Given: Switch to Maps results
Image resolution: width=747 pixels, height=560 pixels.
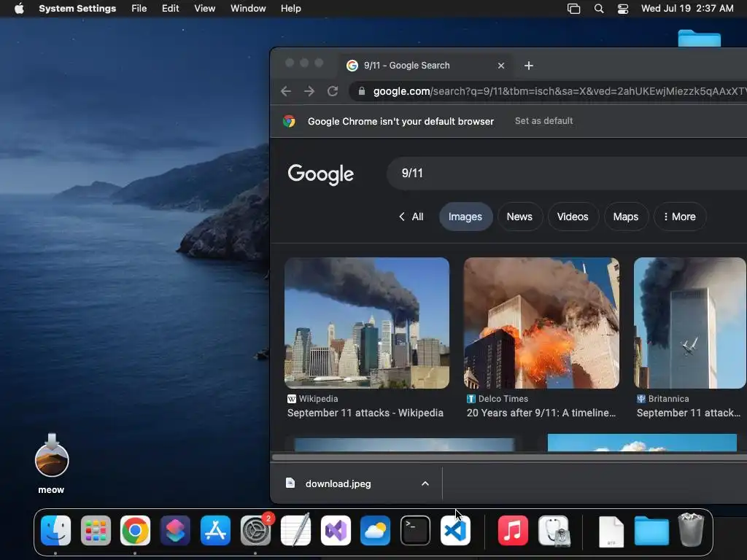Looking at the screenshot, I should tap(626, 217).
